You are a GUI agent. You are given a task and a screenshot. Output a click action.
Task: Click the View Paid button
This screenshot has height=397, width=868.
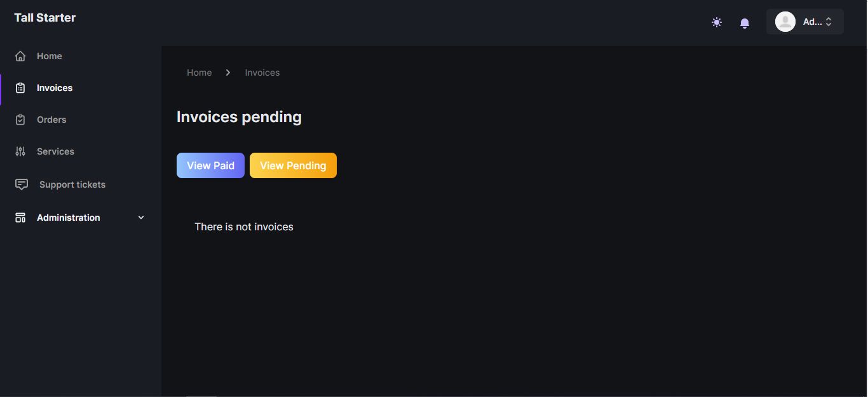pyautogui.click(x=210, y=165)
